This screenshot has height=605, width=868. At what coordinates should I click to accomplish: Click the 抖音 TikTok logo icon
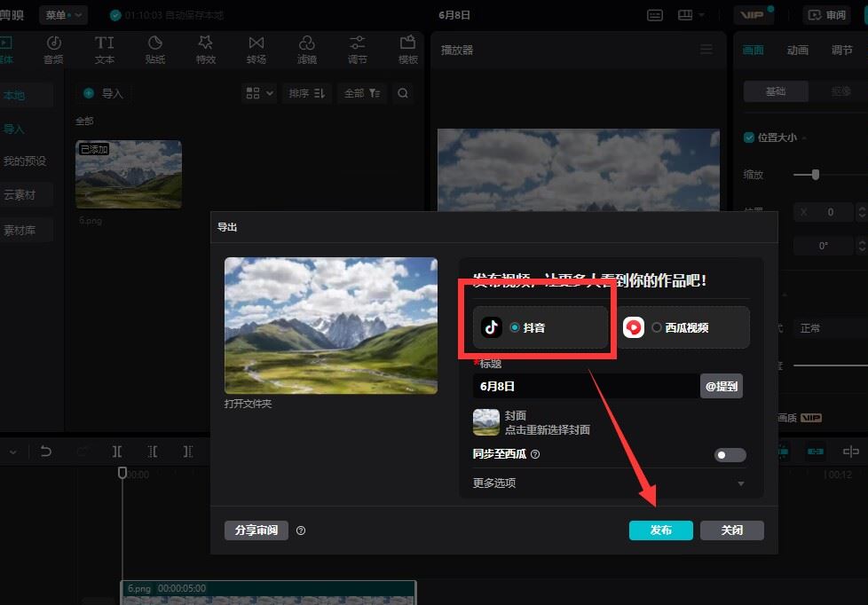[x=491, y=327]
